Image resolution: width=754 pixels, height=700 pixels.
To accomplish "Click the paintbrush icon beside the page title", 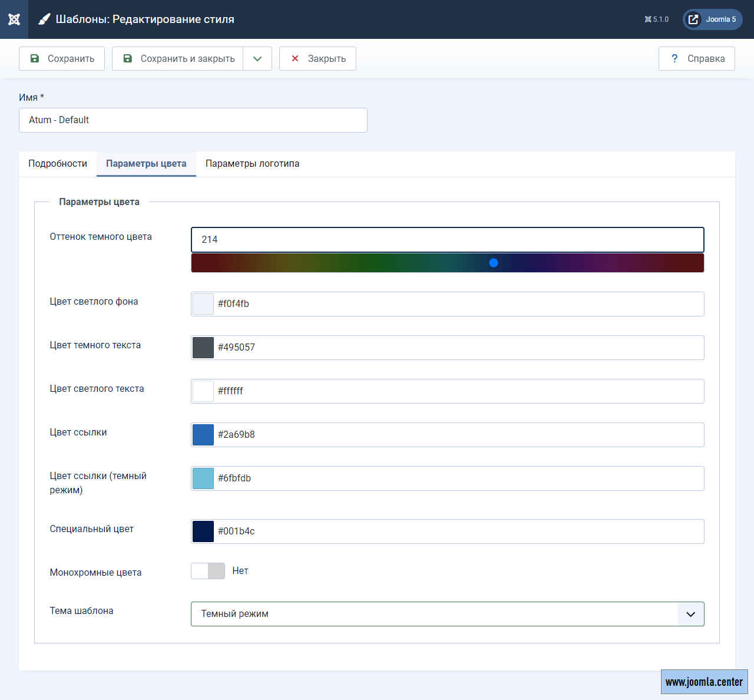I will click(x=44, y=19).
